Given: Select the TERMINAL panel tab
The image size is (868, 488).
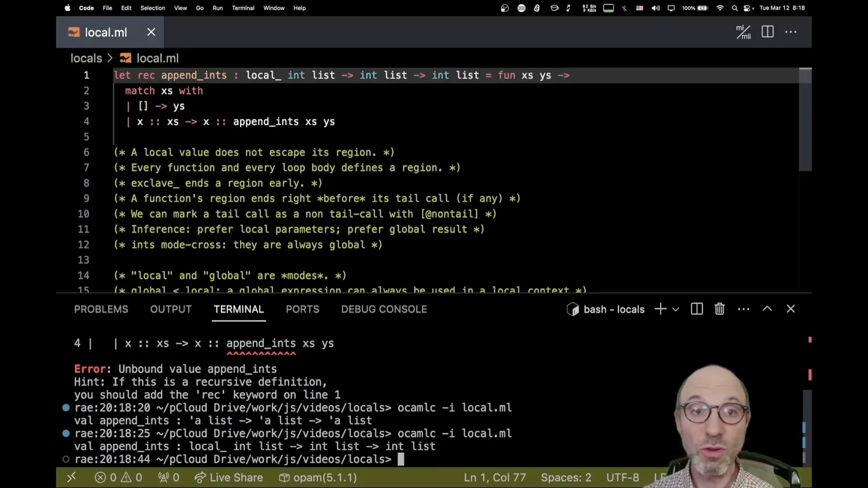Looking at the screenshot, I should [x=239, y=309].
